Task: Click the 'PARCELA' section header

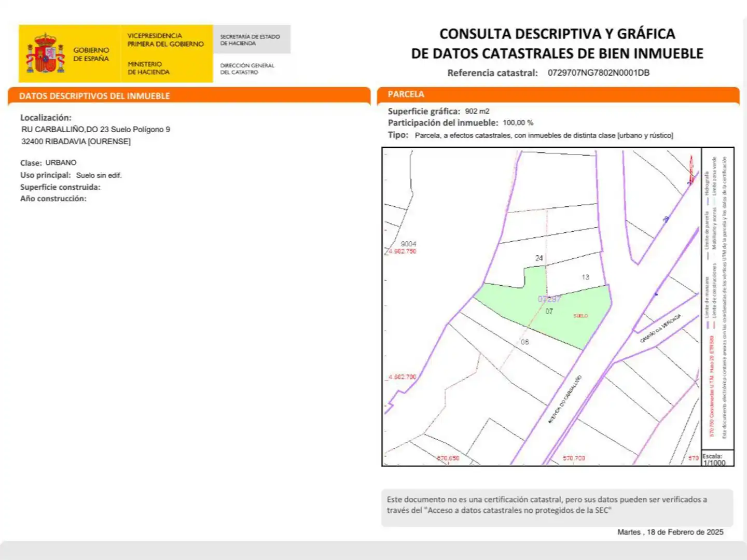Action: (x=406, y=94)
